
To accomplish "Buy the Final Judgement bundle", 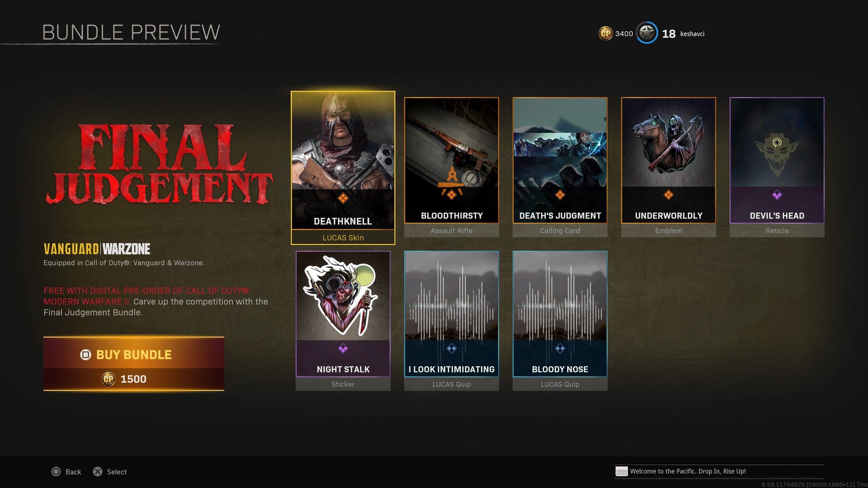I will (x=134, y=355).
